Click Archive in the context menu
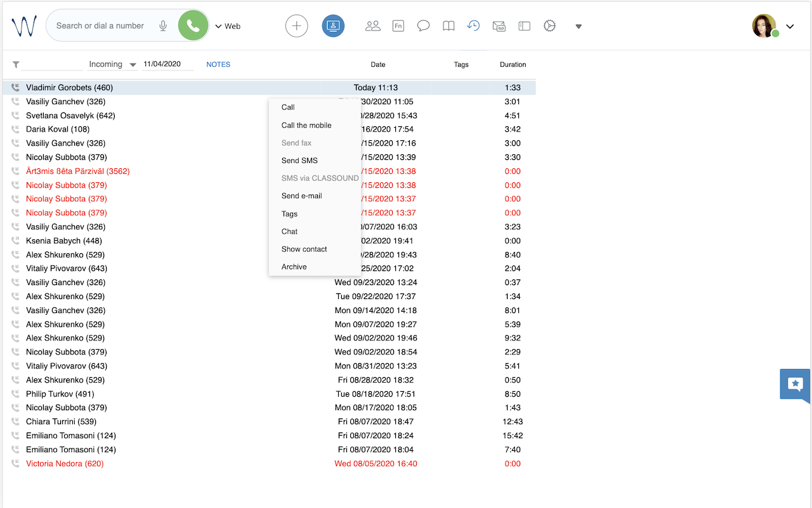This screenshot has height=508, width=812. (x=294, y=267)
